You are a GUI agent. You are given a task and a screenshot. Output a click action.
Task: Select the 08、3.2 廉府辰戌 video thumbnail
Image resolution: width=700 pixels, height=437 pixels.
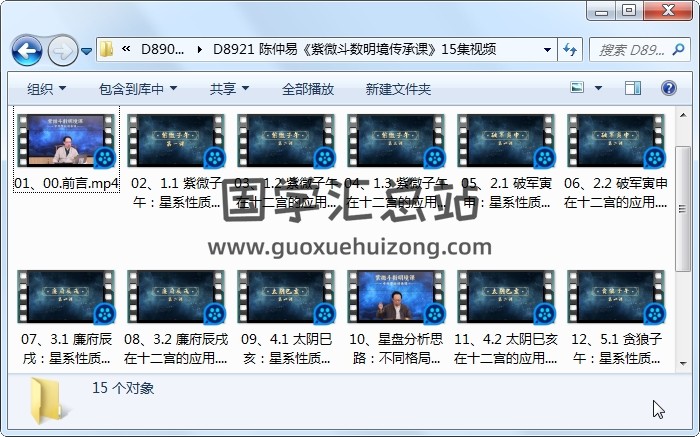click(x=176, y=296)
